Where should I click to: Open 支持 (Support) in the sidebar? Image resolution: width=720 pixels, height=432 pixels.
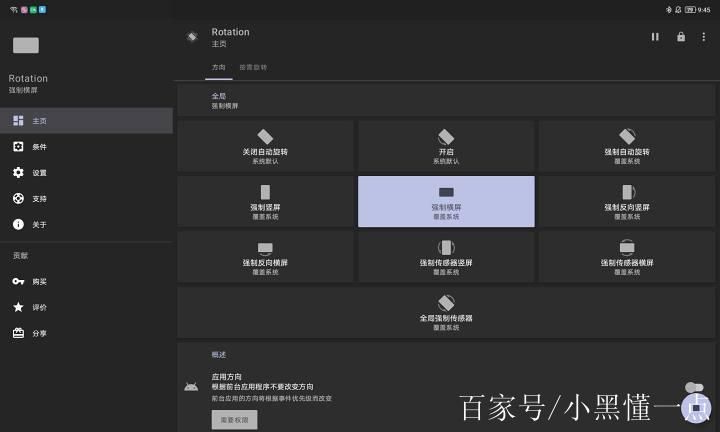pos(86,199)
